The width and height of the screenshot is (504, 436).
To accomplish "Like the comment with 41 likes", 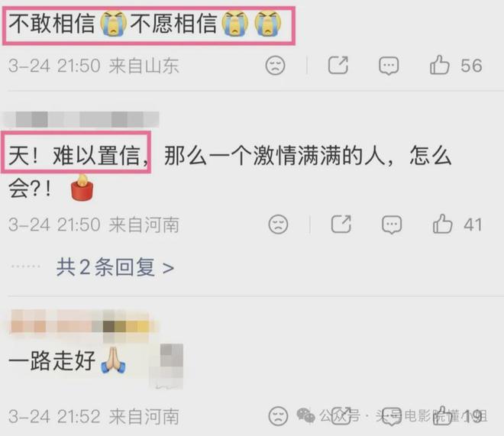I will [x=442, y=224].
